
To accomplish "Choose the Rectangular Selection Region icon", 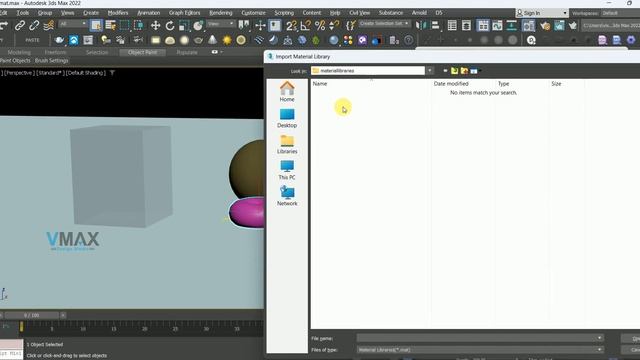I will click(124, 26).
